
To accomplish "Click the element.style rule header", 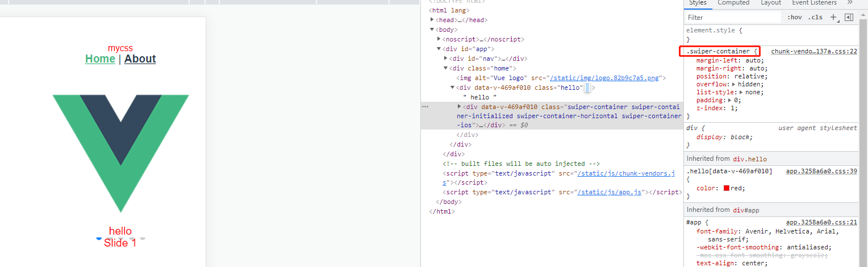I will point(714,30).
